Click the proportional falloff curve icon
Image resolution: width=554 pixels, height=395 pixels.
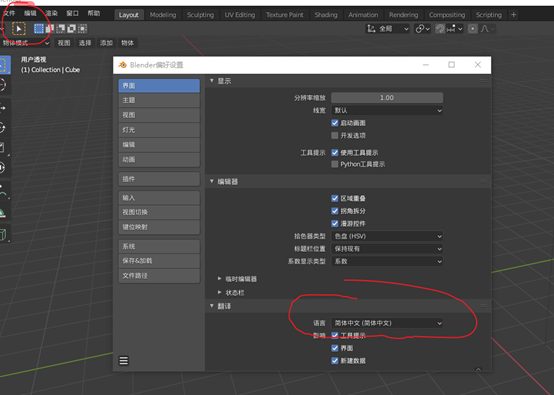485,29
